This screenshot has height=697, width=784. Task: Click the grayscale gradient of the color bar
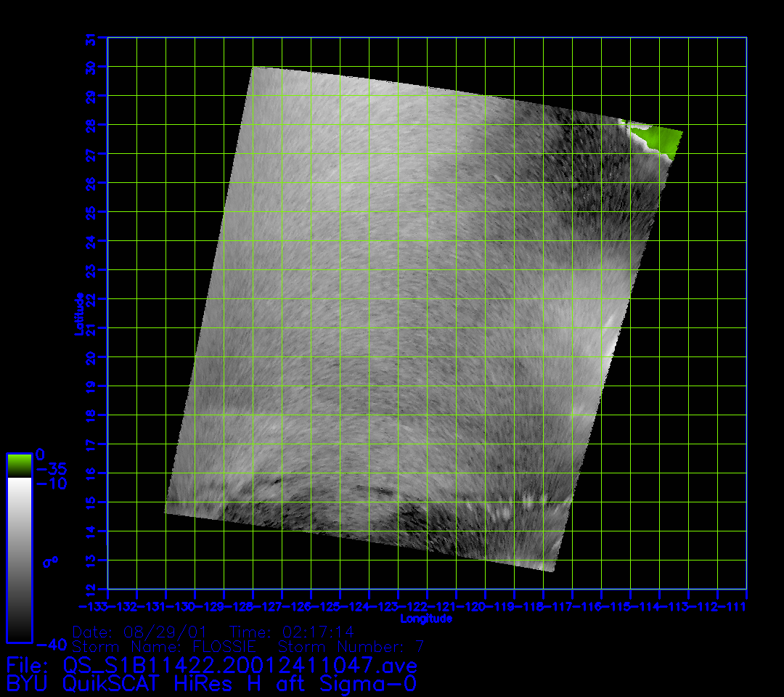pyautogui.click(x=19, y=559)
